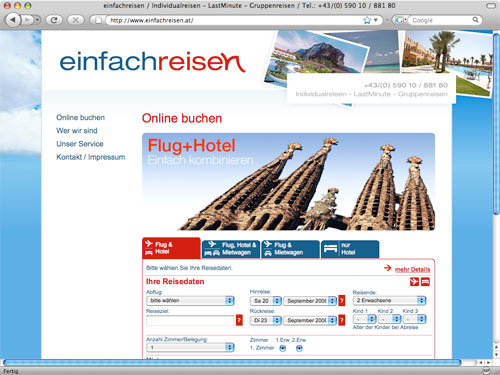Image resolution: width=500 pixels, height=375 pixels.
Task: Click the red help icon beside Rückreise
Action: tap(342, 320)
